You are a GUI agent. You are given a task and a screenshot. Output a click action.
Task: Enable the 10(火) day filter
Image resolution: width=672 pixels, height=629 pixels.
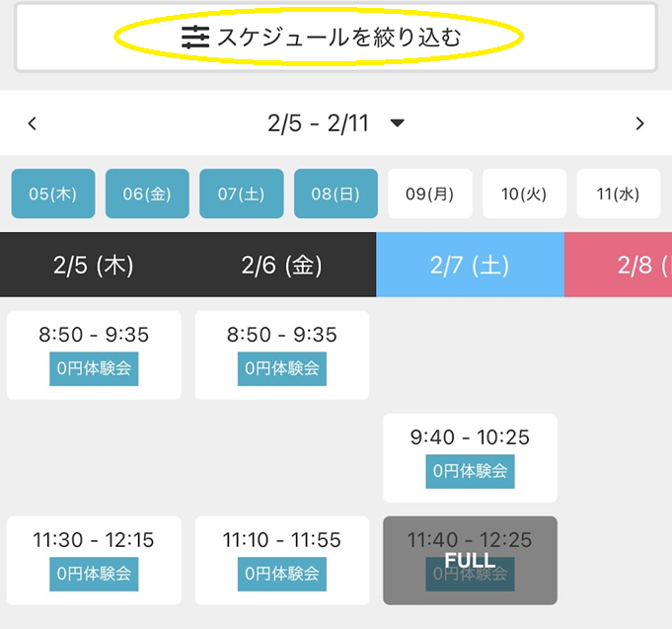tap(524, 194)
